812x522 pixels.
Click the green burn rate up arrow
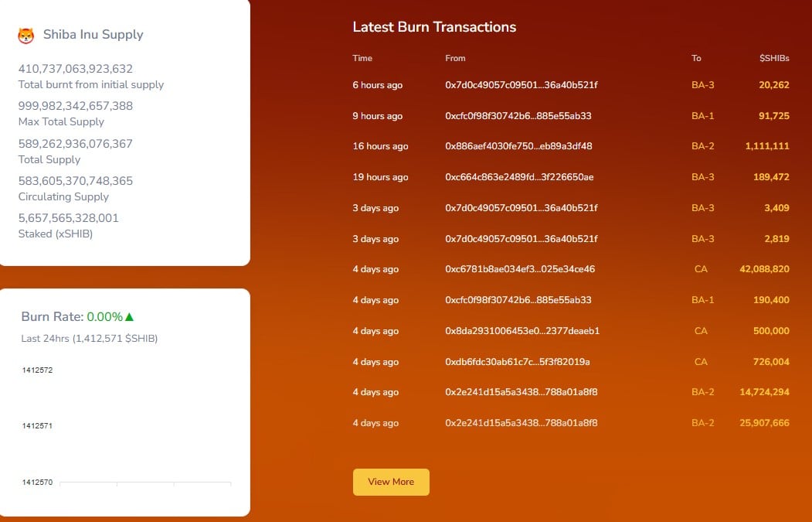pyautogui.click(x=130, y=317)
